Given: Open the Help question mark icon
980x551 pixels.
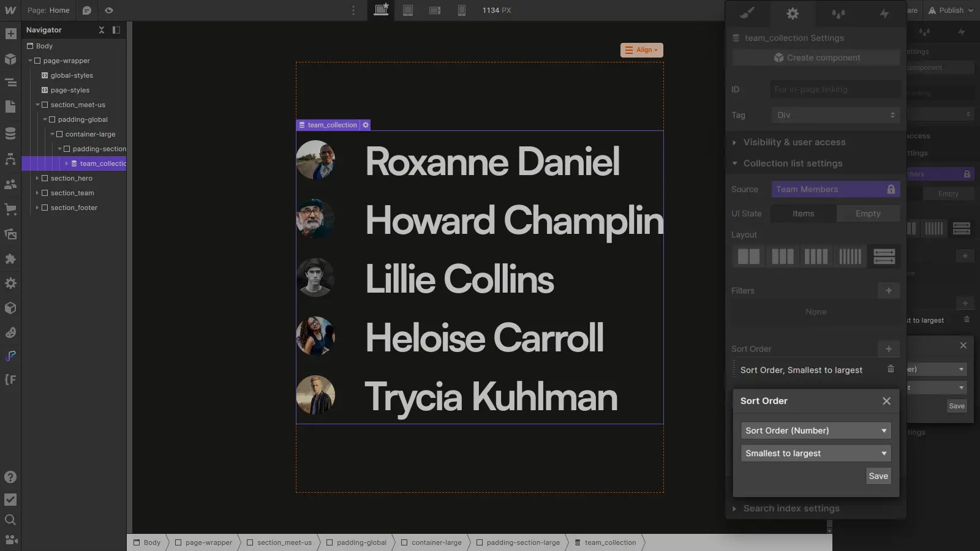Looking at the screenshot, I should [10, 477].
